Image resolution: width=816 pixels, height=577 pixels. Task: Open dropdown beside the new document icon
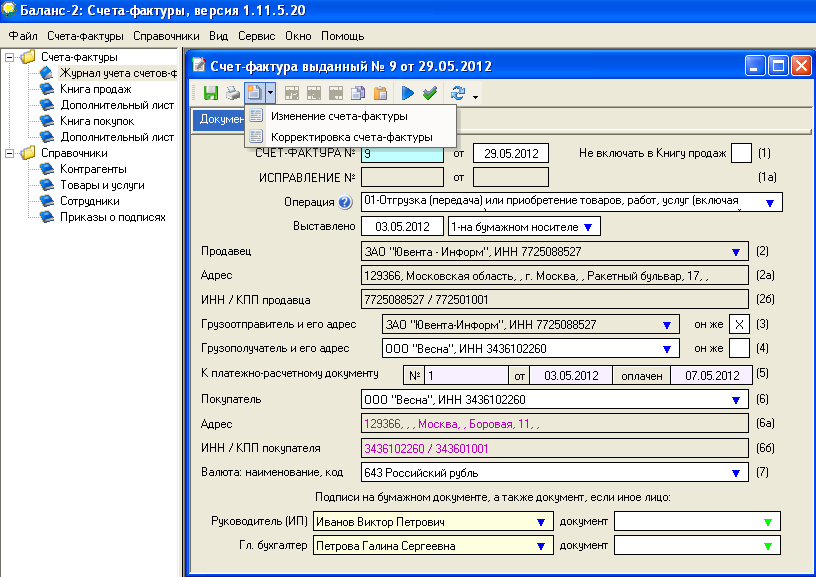coord(270,93)
